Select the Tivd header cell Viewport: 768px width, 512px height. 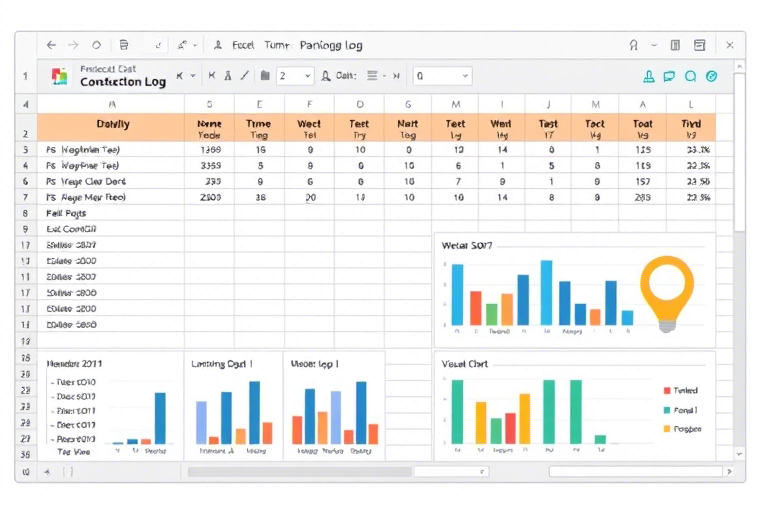[x=691, y=128]
